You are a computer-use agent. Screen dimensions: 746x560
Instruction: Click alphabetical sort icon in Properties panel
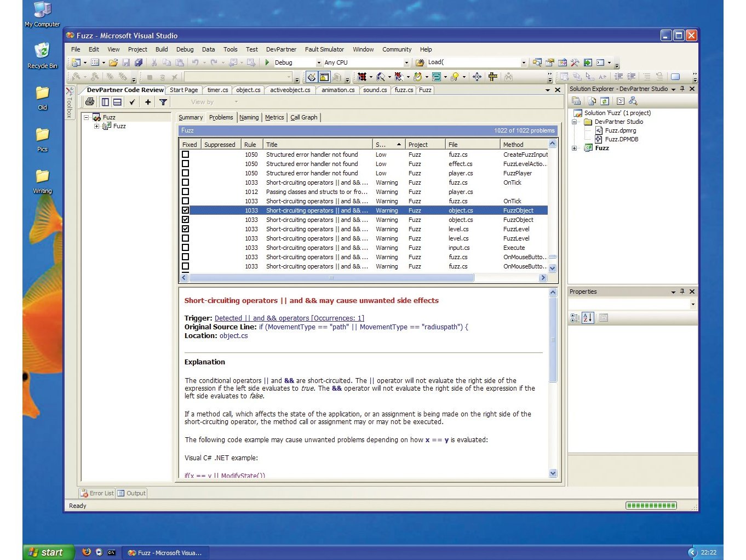coord(588,318)
